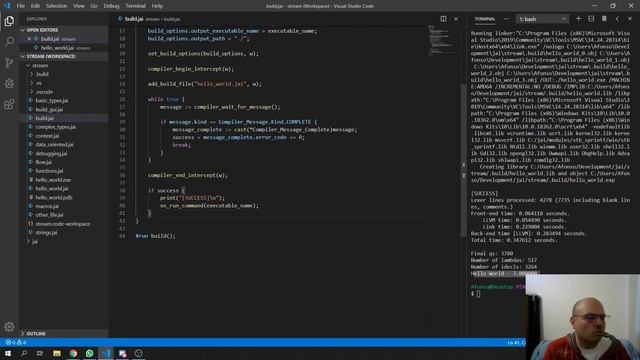The image size is (640, 360).
Task: Split the editor right
Action: tap(443, 19)
